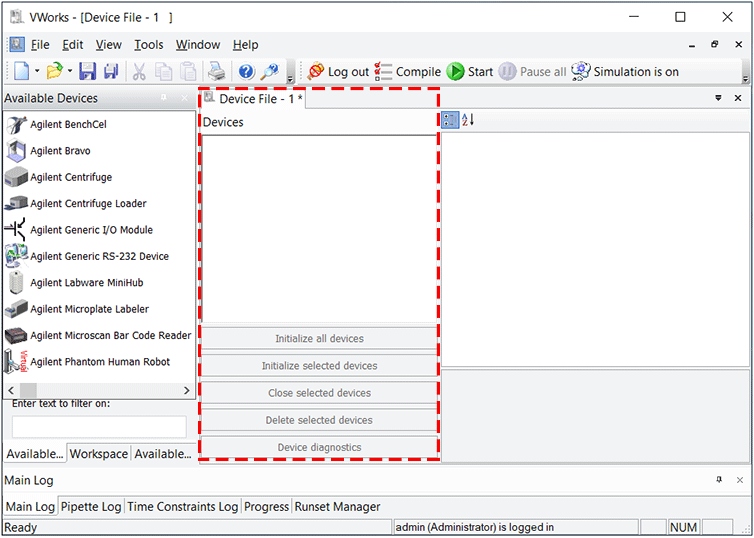The image size is (754, 538).
Task: Open the View menu
Action: click(x=108, y=45)
